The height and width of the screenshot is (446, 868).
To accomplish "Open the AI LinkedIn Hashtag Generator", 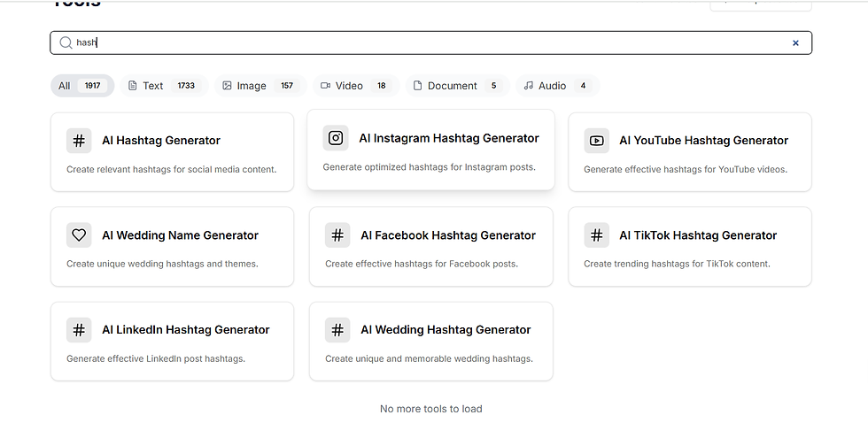I will coord(172,342).
